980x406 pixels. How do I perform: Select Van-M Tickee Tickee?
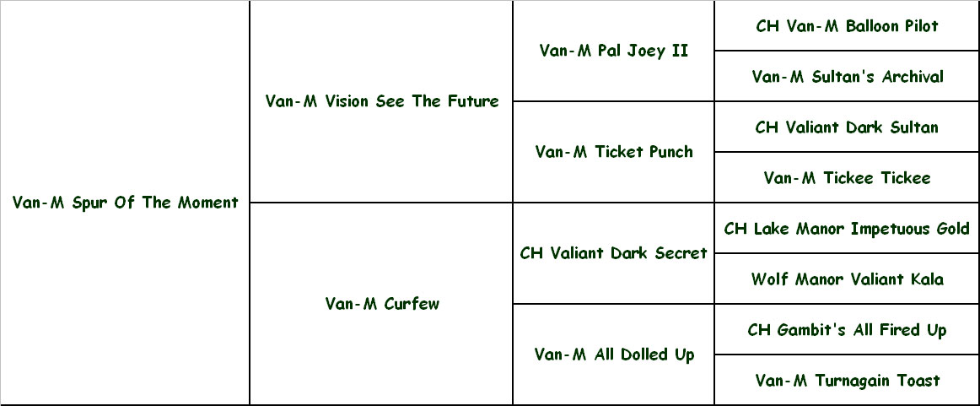[847, 177]
